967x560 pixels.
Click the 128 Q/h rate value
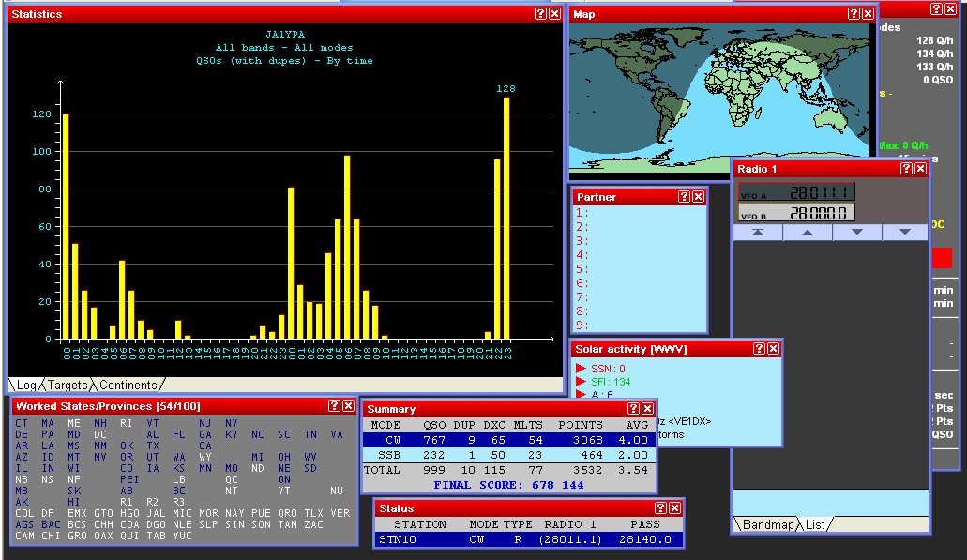click(x=934, y=40)
